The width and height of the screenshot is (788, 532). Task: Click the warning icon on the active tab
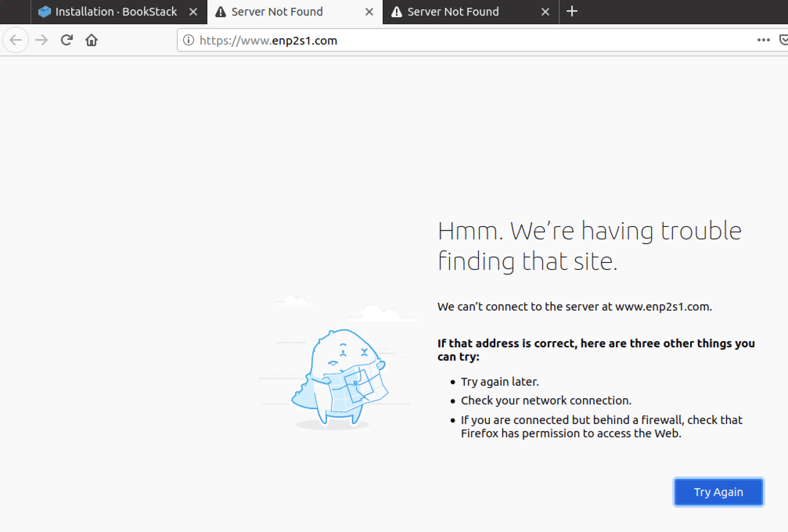221,11
